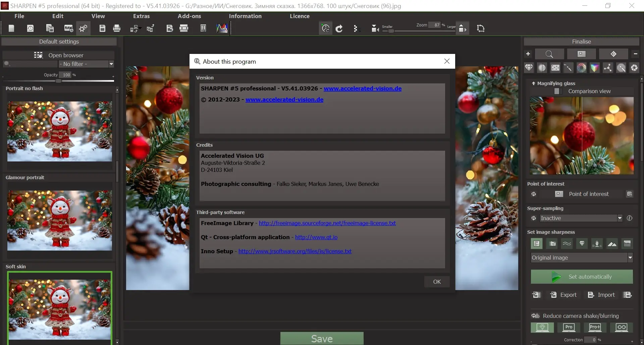This screenshot has width=644, height=345.
Task: Click the Print icon in the toolbar
Action: 116,28
